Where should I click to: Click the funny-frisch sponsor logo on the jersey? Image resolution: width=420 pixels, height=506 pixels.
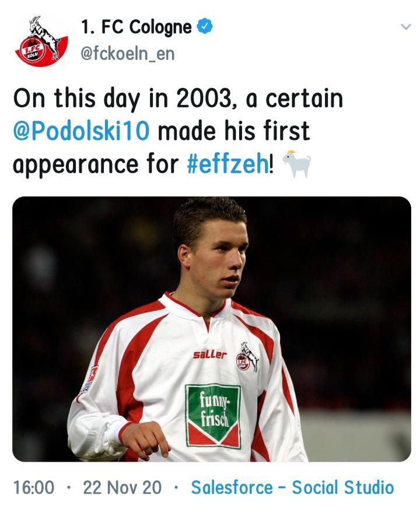click(x=213, y=416)
